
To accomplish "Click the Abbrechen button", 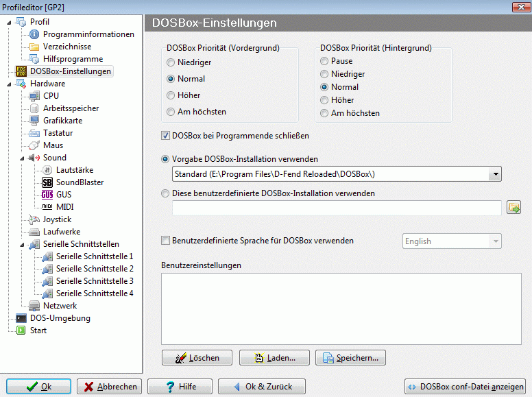I will pos(109,387).
